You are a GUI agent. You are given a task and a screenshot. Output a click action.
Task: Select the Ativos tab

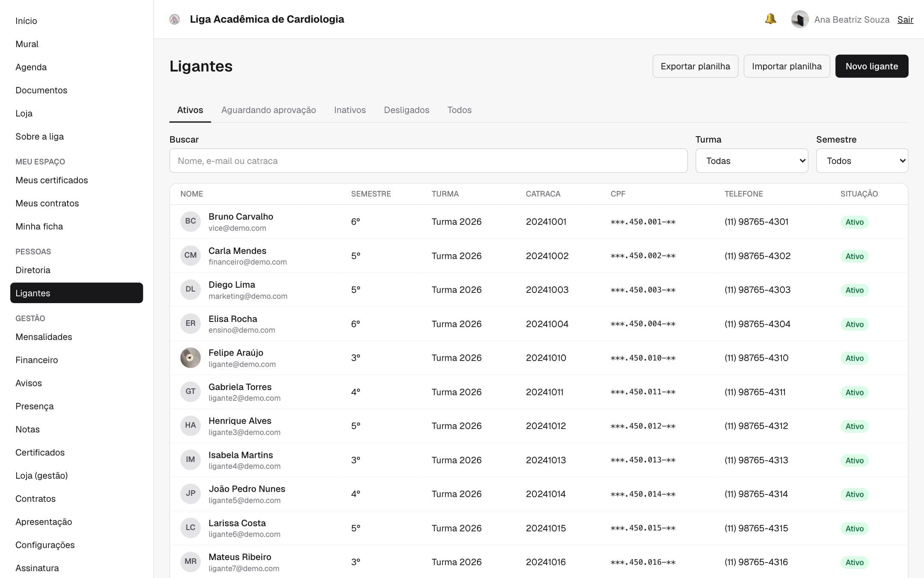pyautogui.click(x=190, y=110)
